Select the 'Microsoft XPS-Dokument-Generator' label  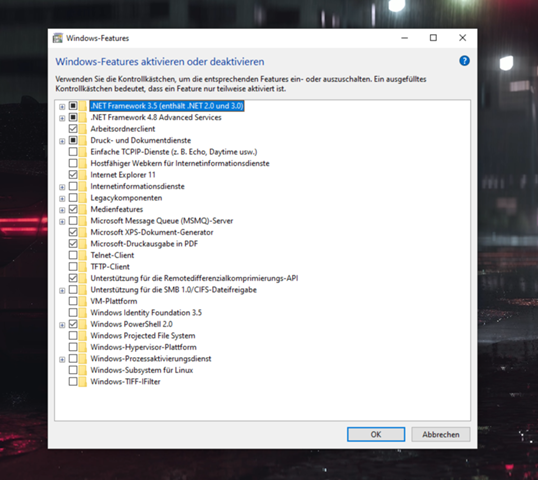pos(152,232)
